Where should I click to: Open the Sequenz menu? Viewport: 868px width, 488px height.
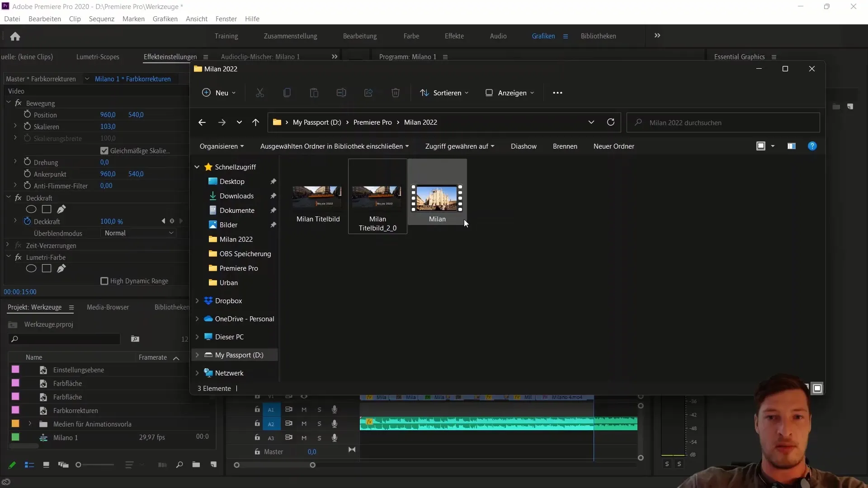coord(102,19)
